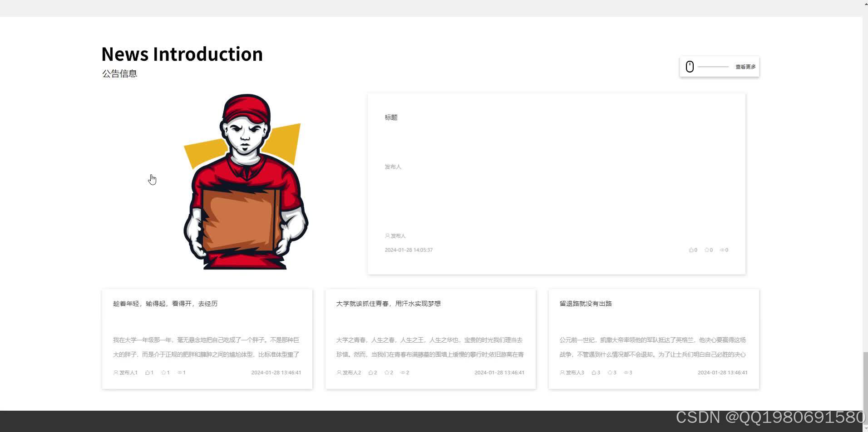Click the excerpt starting 公元前一世纪
Image resolution: width=868 pixels, height=432 pixels.
tap(653, 347)
